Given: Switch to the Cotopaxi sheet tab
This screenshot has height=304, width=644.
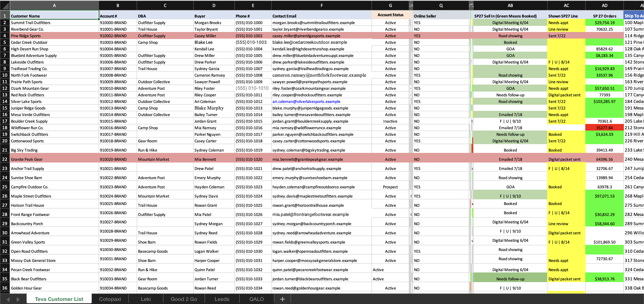Looking at the screenshot, I should pyautogui.click(x=110, y=299).
